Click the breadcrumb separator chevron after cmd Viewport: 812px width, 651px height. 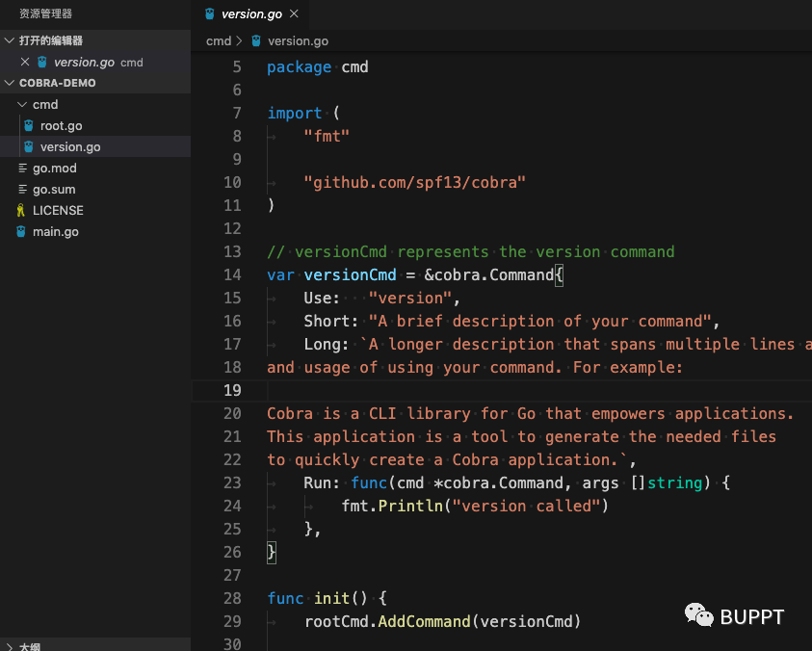(239, 40)
